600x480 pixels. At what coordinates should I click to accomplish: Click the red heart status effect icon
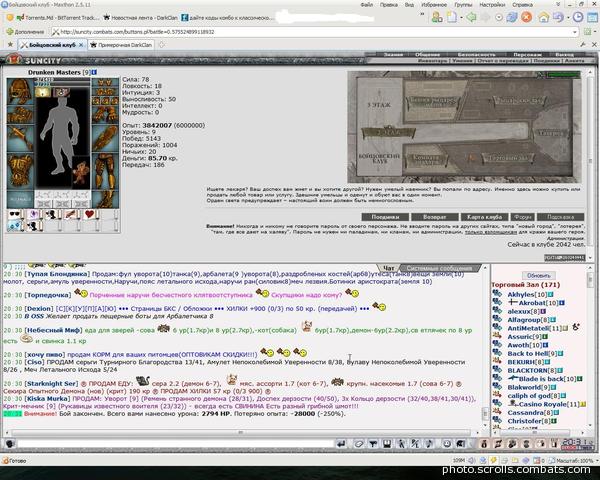click(89, 215)
